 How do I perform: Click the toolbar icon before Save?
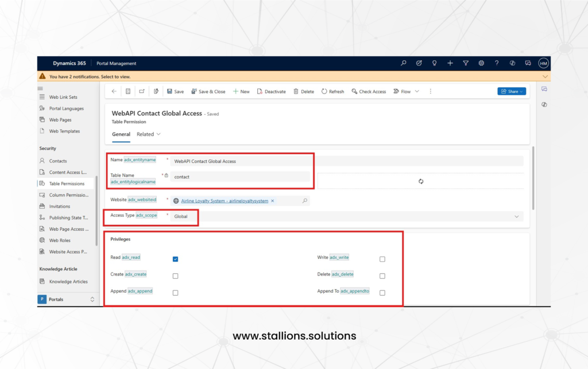tap(156, 91)
